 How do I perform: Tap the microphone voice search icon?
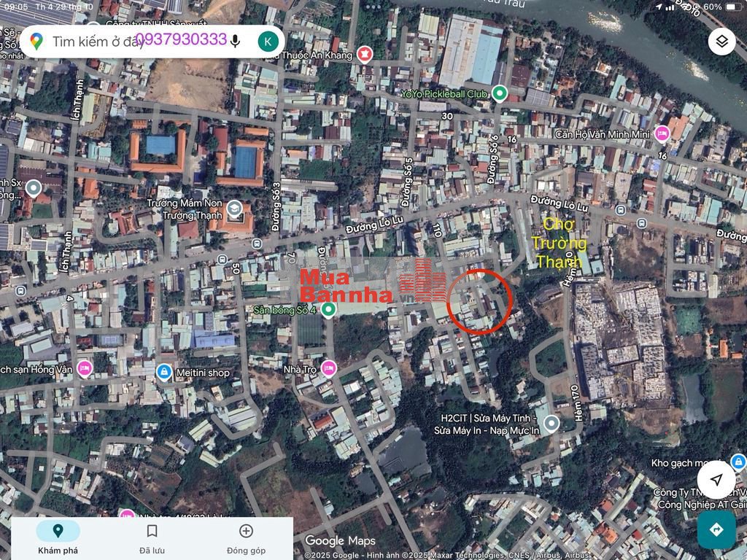[x=236, y=41]
